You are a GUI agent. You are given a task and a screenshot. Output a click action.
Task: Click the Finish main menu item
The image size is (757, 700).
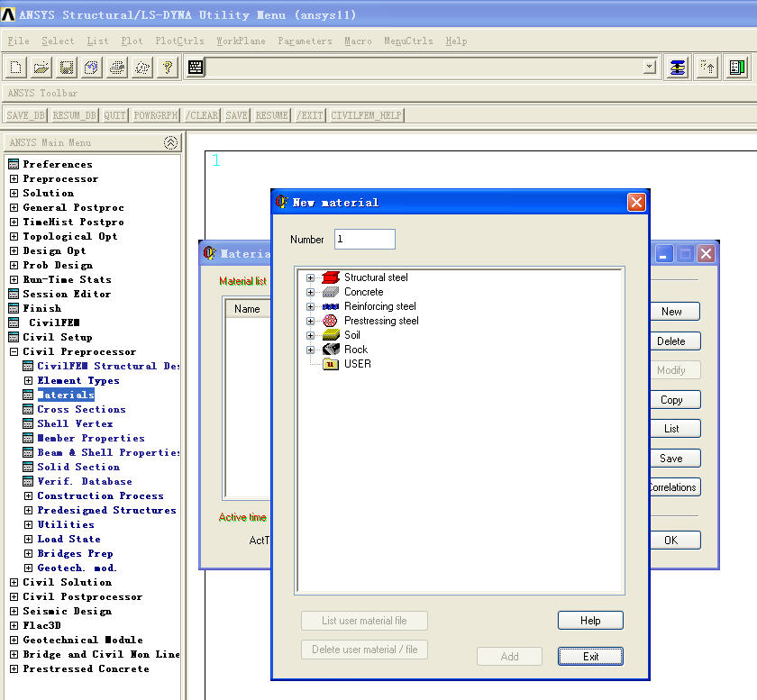42,308
